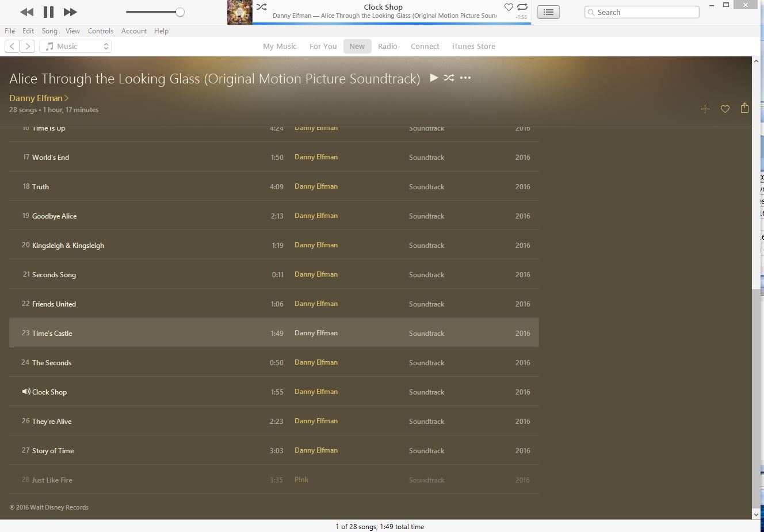Select the New tab
Screen dimensions: 764x532
pos(357,47)
